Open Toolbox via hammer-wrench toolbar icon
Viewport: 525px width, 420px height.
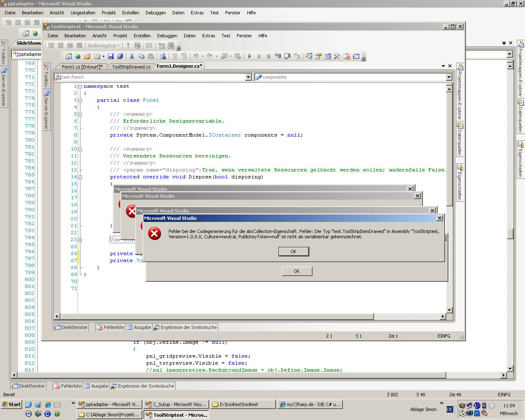[x=337, y=56]
